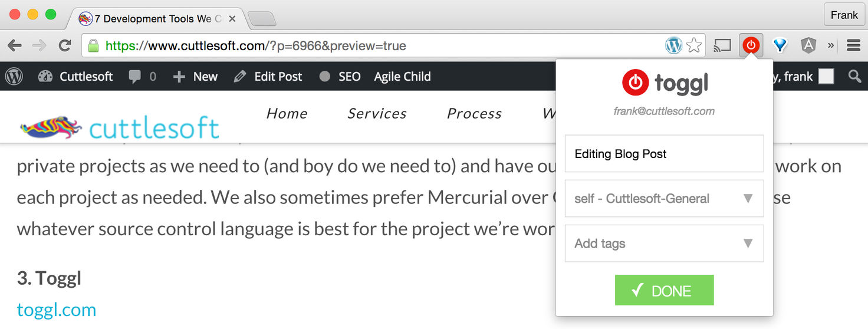Show hidden extensions overflow chevron
This screenshot has width=868, height=329.
coord(831,45)
